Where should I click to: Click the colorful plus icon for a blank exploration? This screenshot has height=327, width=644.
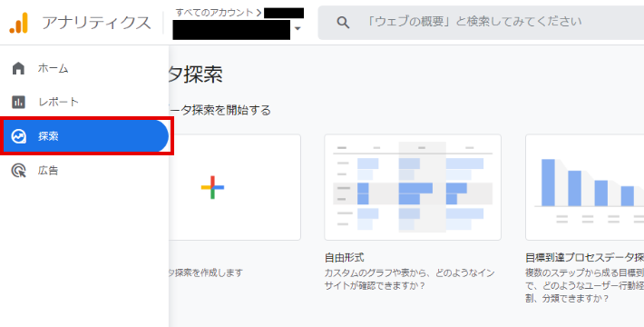[x=212, y=187]
